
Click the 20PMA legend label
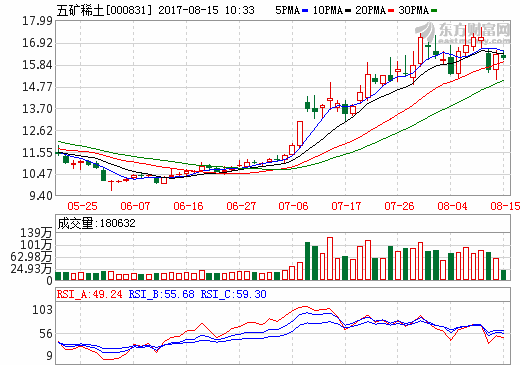[x=370, y=10]
